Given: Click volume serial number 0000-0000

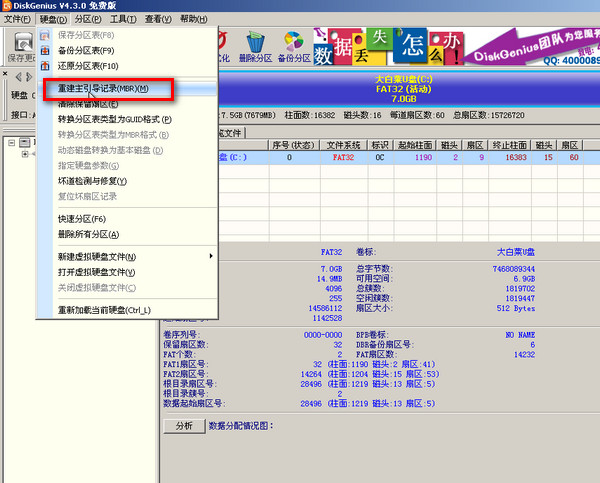Looking at the screenshot, I should coord(323,335).
